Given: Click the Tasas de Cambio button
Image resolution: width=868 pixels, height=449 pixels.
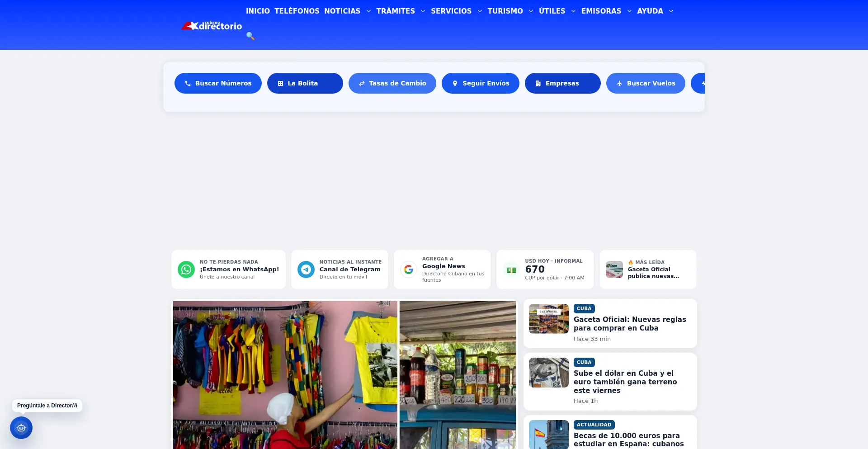Looking at the screenshot, I should click(392, 83).
